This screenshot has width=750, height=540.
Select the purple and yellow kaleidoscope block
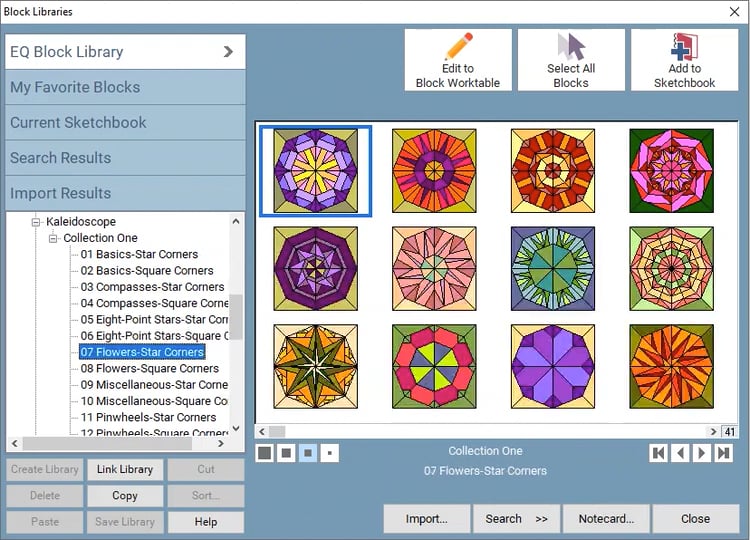(x=316, y=171)
